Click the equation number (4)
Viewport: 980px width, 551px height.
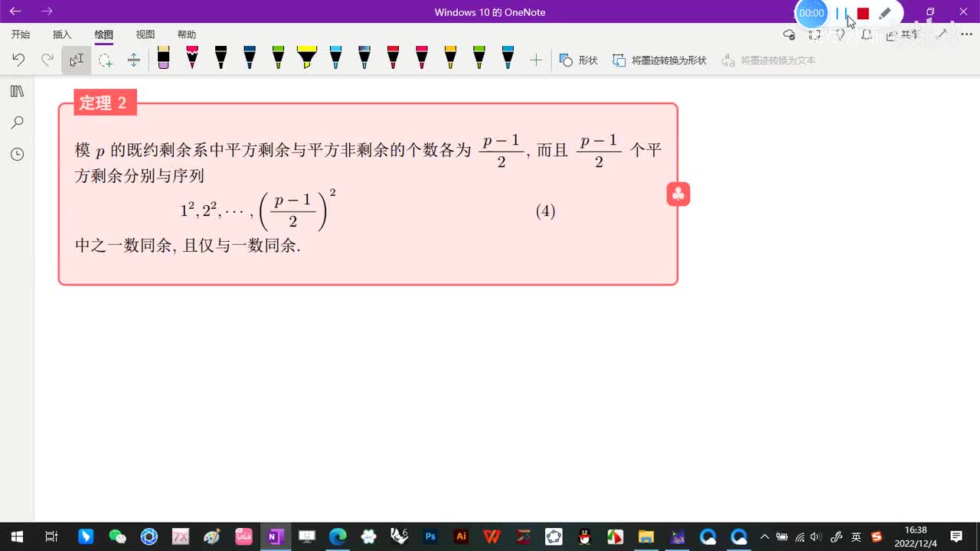click(x=545, y=211)
